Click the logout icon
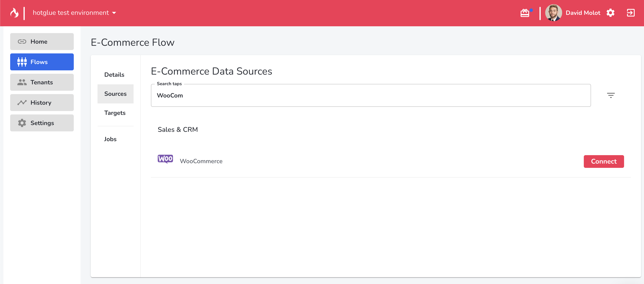Image resolution: width=644 pixels, height=284 pixels. pos(630,13)
